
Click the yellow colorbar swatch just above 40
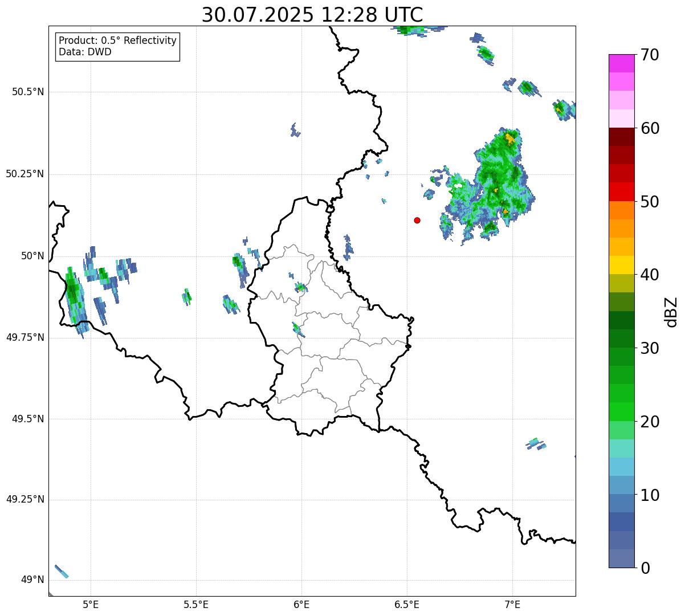click(x=621, y=266)
